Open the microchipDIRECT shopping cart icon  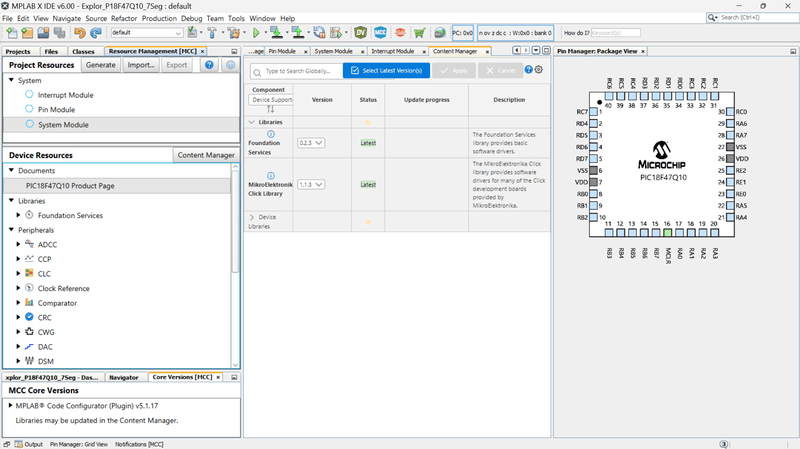pos(419,33)
